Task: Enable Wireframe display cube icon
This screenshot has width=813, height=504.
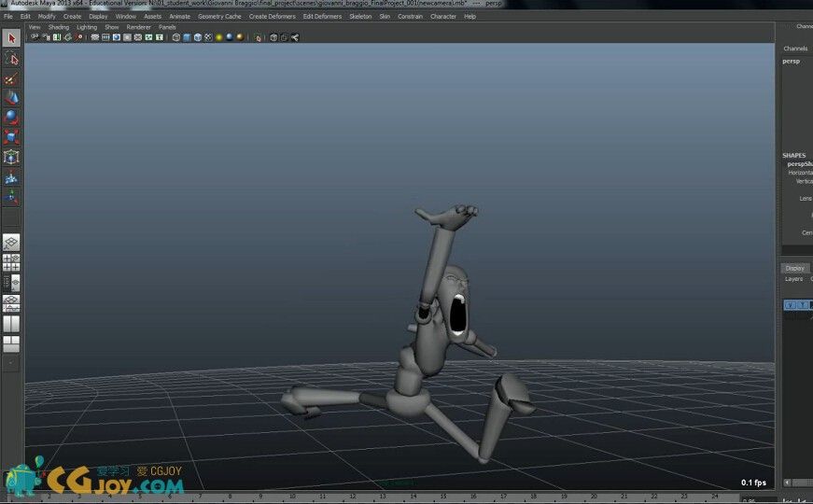Action: click(x=176, y=37)
